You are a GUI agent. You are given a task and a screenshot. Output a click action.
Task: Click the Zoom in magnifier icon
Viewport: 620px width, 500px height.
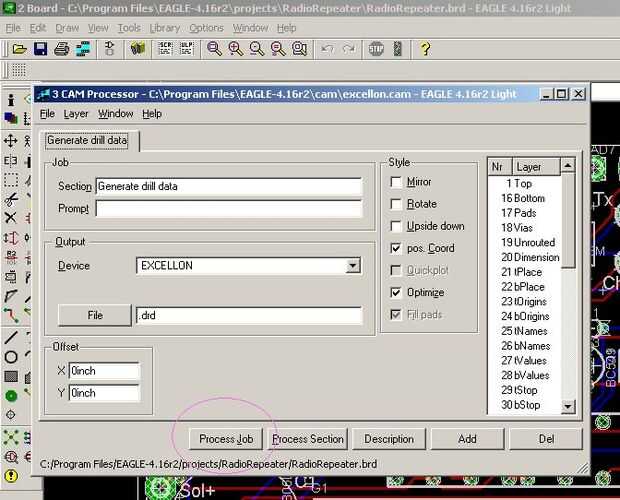pos(236,49)
